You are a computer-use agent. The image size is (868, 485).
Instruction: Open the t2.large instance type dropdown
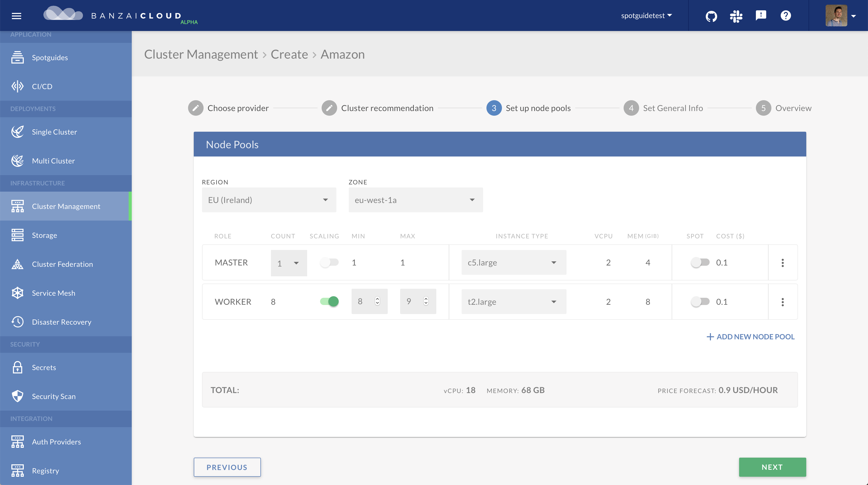(x=514, y=301)
